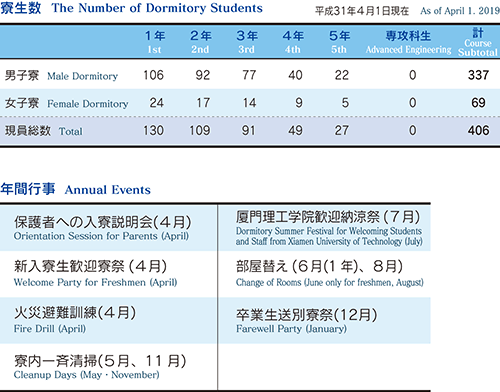The width and height of the screenshot is (500, 392).
Task: Select the Fire Drill (April) entry
Action: [x=75, y=320]
